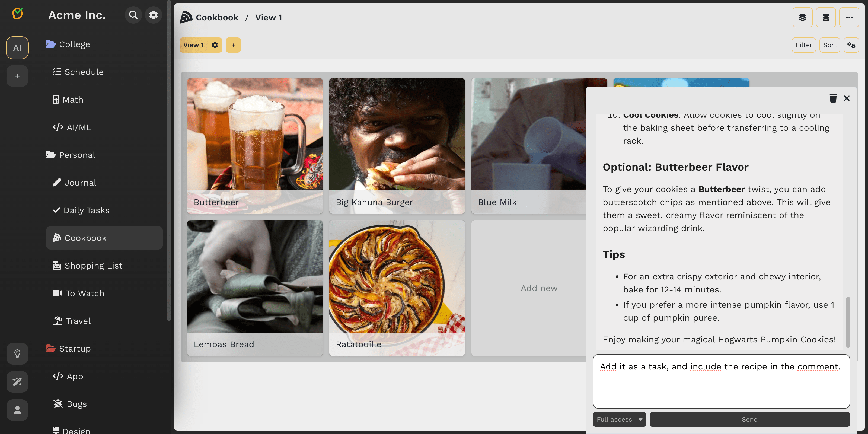868x434 pixels.
Task: Click View 1 breadcrumb text
Action: 269,17
